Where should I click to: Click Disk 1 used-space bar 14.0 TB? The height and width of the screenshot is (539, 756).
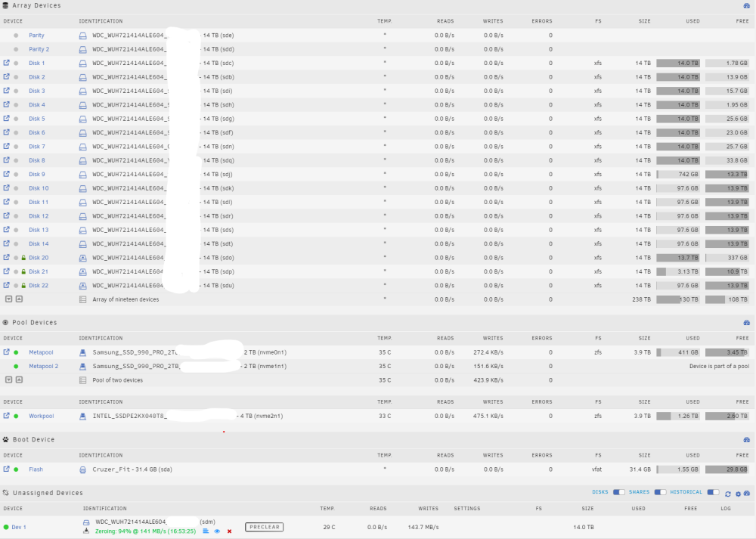[x=678, y=64]
